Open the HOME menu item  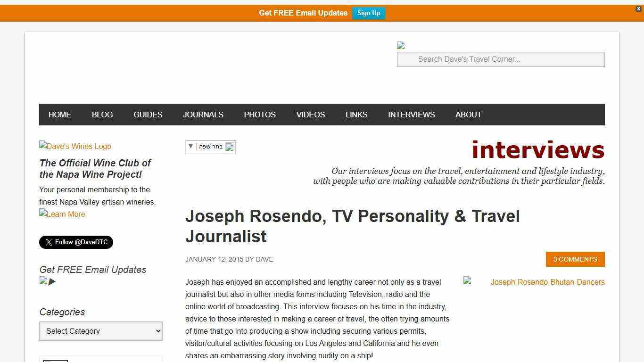pyautogui.click(x=59, y=115)
